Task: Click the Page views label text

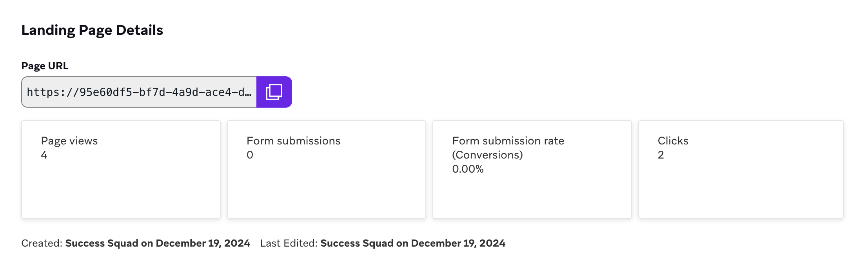Action: (x=69, y=141)
